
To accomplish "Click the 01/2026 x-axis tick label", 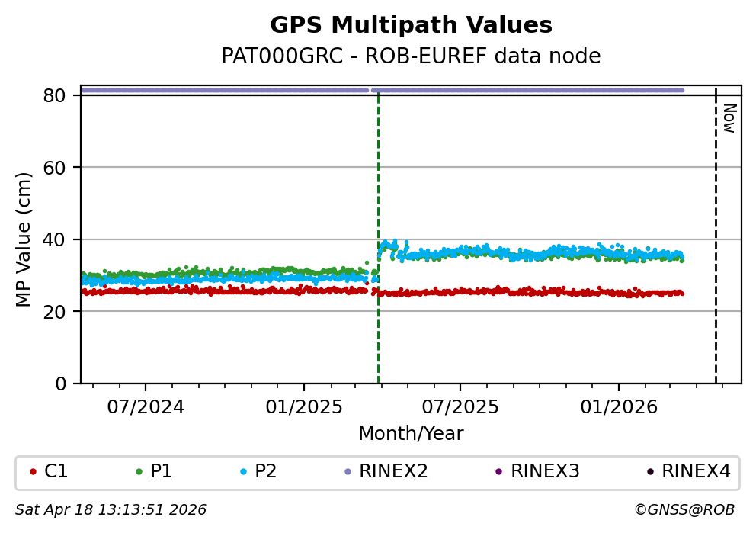I will coord(618,406).
